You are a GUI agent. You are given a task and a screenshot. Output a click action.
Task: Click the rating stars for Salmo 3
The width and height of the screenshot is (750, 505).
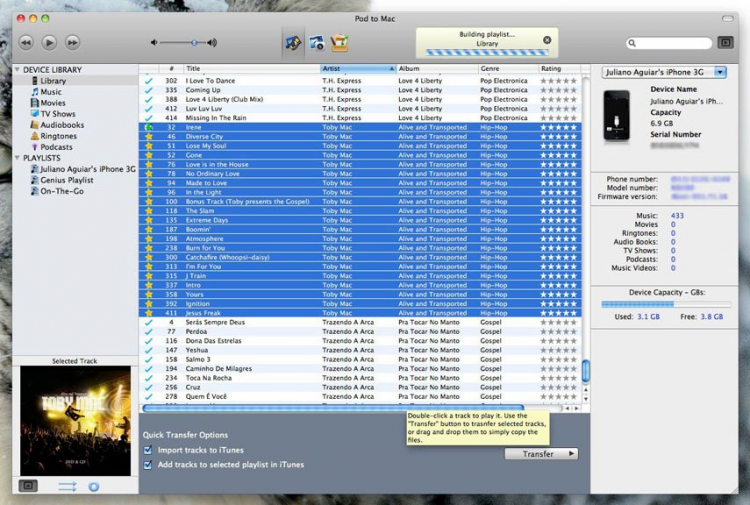point(558,359)
